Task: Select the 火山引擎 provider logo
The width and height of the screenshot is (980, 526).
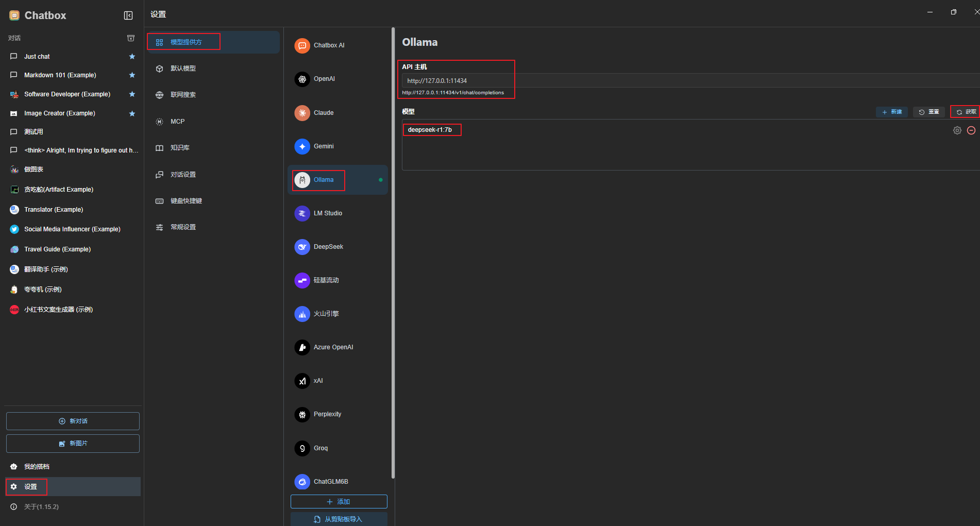Action: [302, 314]
